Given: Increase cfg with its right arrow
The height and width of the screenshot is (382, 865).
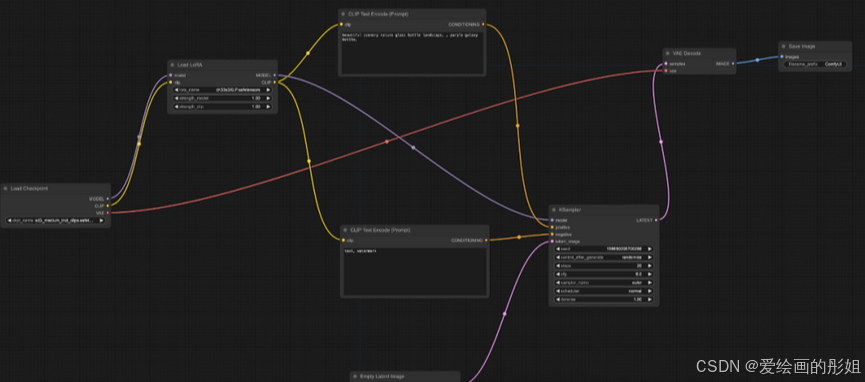Looking at the screenshot, I should 650,274.
